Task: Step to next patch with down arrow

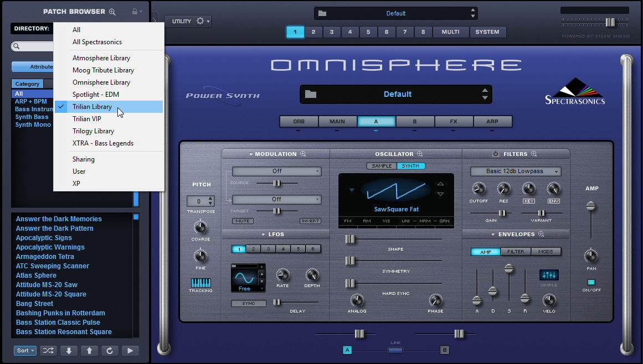Action: tap(69, 351)
